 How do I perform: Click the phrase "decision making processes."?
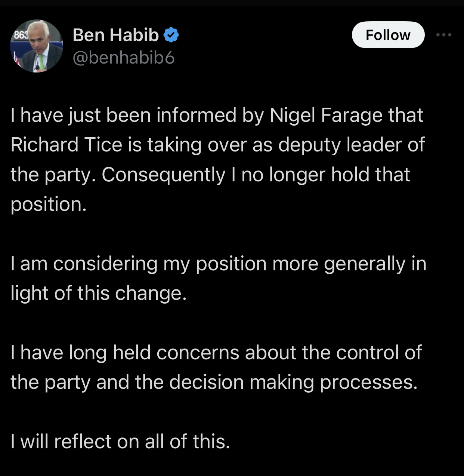tap(293, 382)
